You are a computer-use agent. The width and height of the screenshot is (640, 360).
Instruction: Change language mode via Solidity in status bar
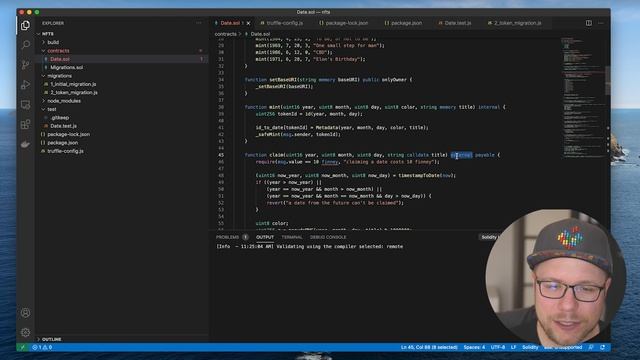tap(530, 347)
